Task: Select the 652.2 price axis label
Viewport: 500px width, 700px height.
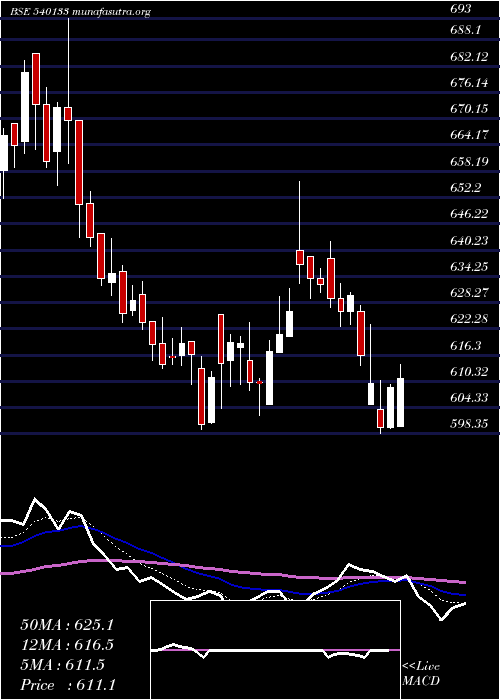Action: tap(467, 188)
